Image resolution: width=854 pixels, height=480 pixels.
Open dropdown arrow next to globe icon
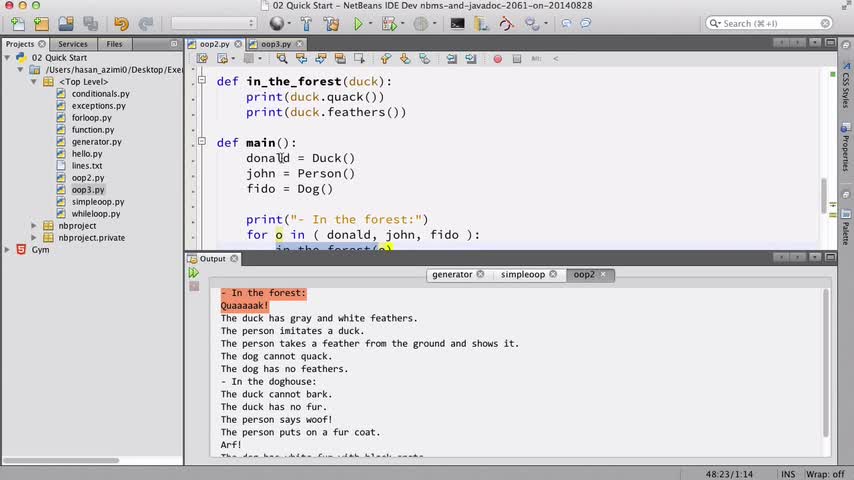pyautogui.click(x=289, y=23)
